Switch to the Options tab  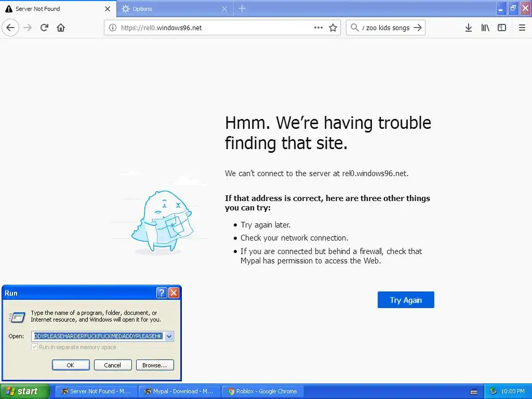click(x=175, y=9)
